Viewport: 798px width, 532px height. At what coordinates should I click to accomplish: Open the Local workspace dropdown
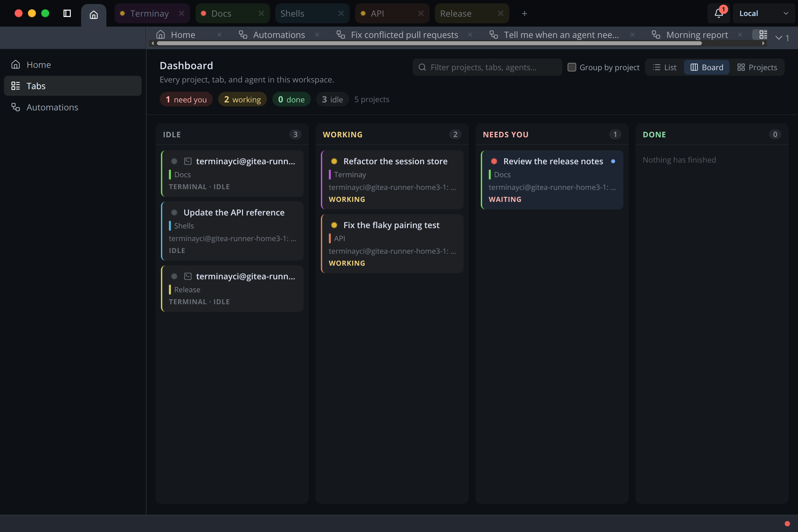(x=763, y=13)
